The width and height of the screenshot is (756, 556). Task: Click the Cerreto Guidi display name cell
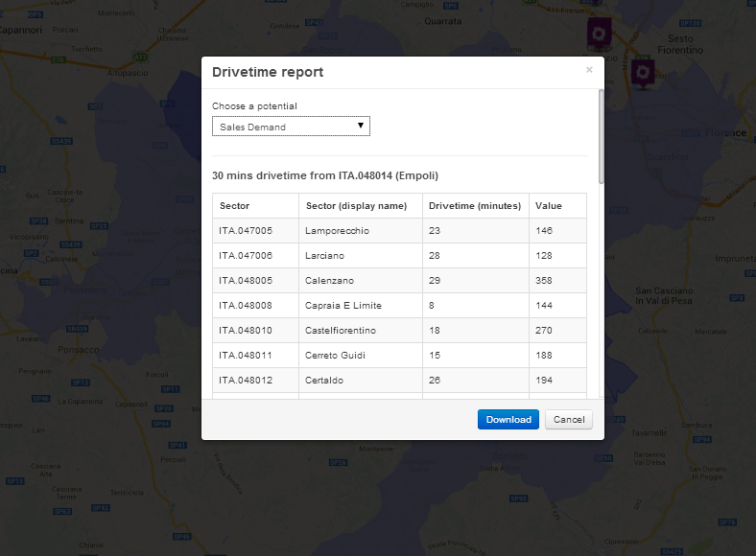click(x=361, y=356)
